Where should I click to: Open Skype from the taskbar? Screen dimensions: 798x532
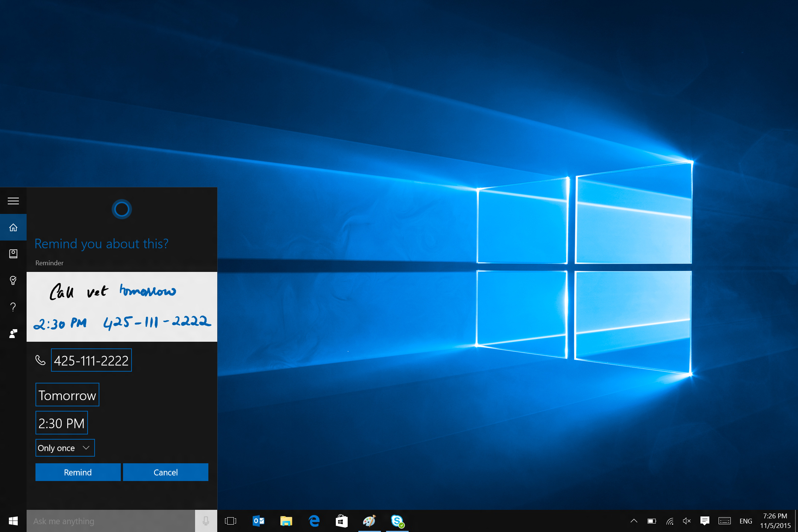pyautogui.click(x=397, y=521)
